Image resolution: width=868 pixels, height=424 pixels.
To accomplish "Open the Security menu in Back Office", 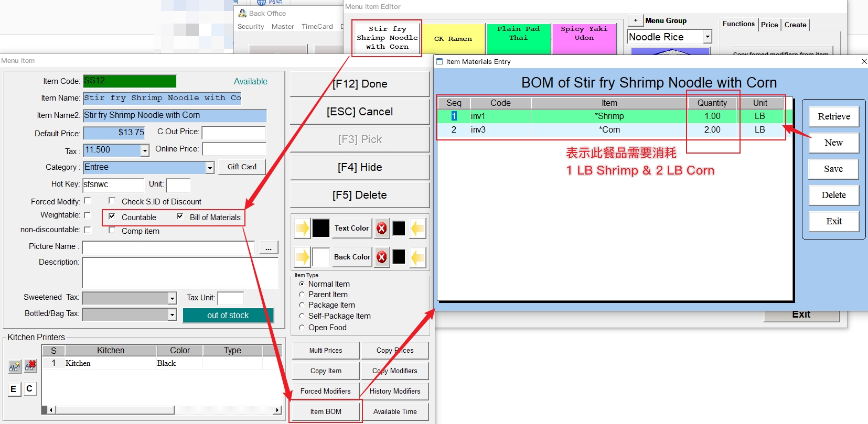I will coord(251,27).
